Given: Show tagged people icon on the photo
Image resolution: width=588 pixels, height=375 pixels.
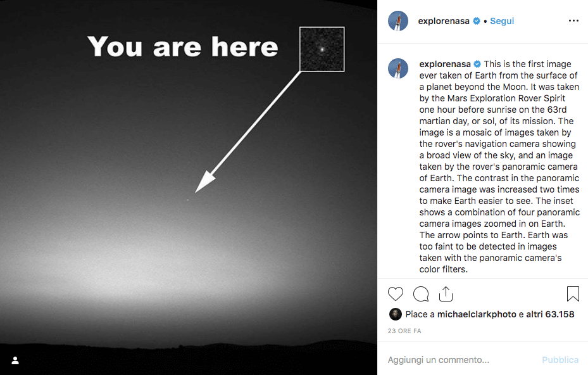Looking at the screenshot, I should [x=15, y=360].
